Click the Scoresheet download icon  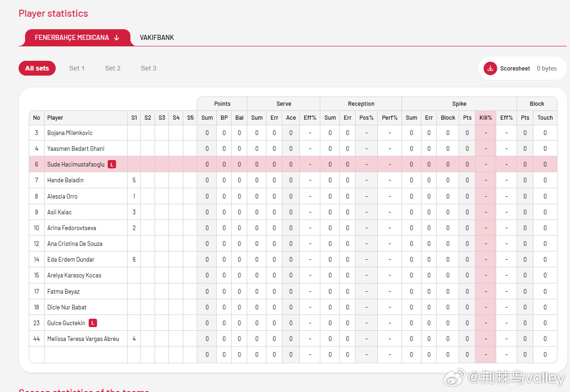pos(490,68)
